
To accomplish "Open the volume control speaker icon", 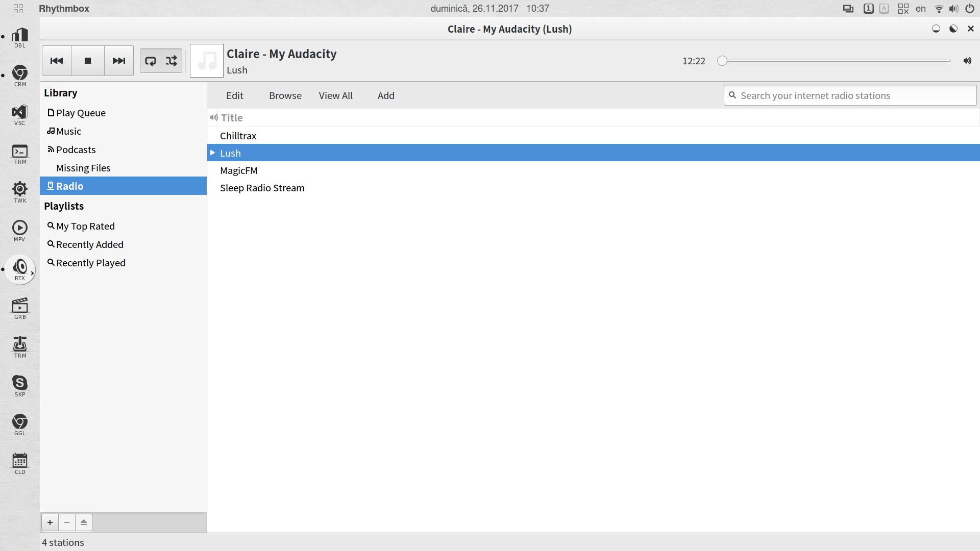I will click(x=967, y=61).
